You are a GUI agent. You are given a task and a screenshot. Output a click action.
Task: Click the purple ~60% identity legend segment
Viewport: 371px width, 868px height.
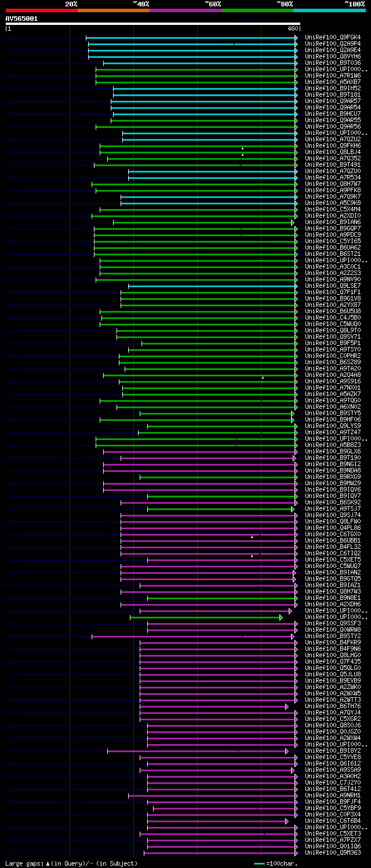pos(185,10)
